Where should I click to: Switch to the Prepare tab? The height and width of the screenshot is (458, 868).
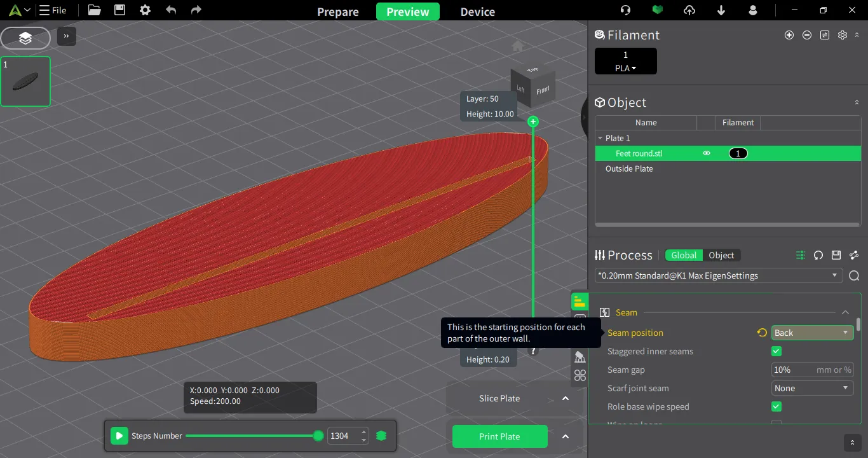click(338, 11)
